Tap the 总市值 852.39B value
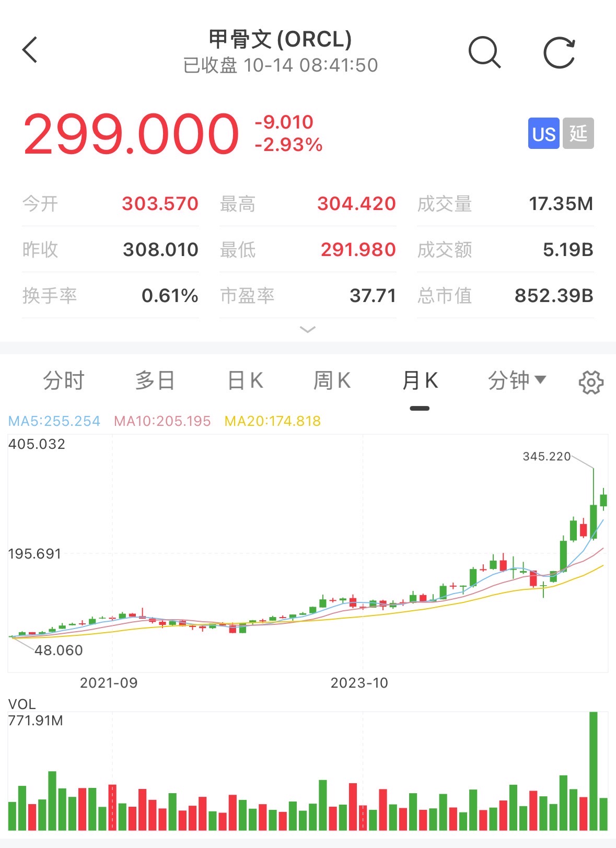This screenshot has height=848, width=616. point(554,296)
